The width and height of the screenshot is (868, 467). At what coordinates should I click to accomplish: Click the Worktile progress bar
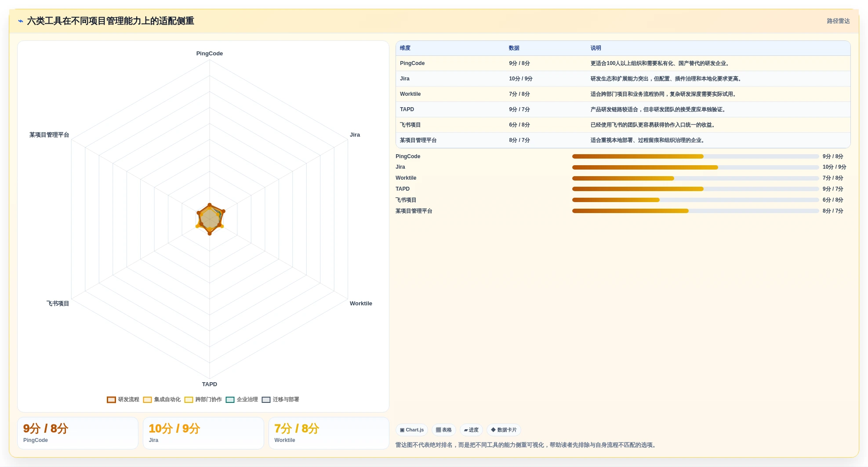(695, 178)
